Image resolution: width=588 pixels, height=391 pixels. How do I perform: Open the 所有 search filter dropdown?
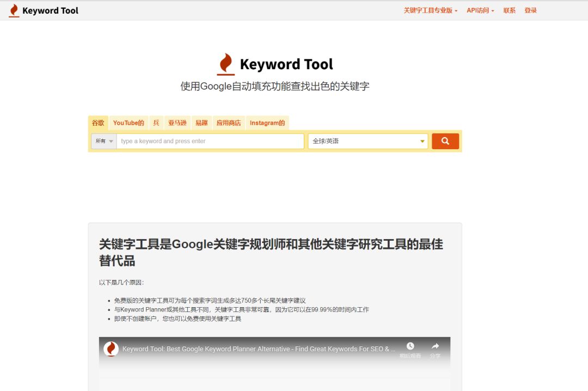(x=104, y=141)
